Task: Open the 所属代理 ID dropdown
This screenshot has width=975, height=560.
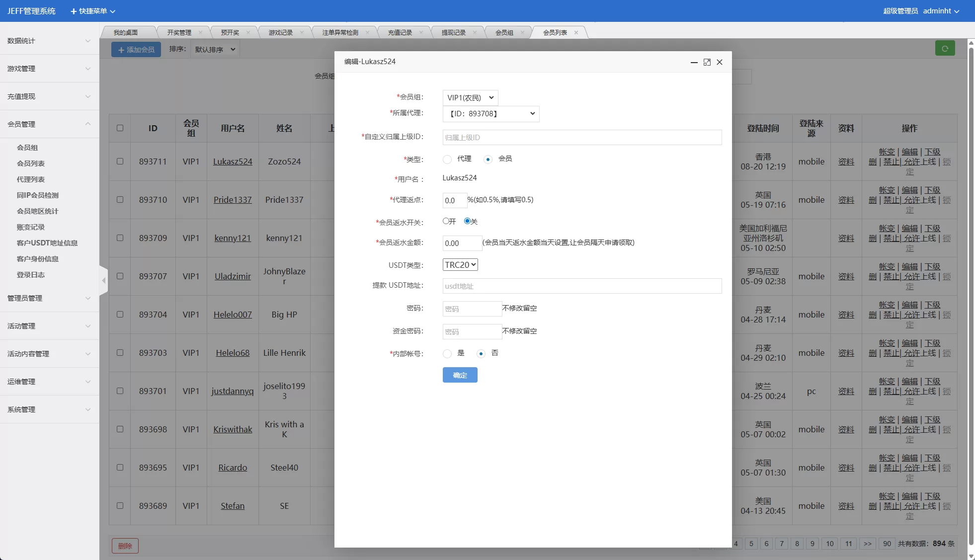Action: (x=490, y=114)
